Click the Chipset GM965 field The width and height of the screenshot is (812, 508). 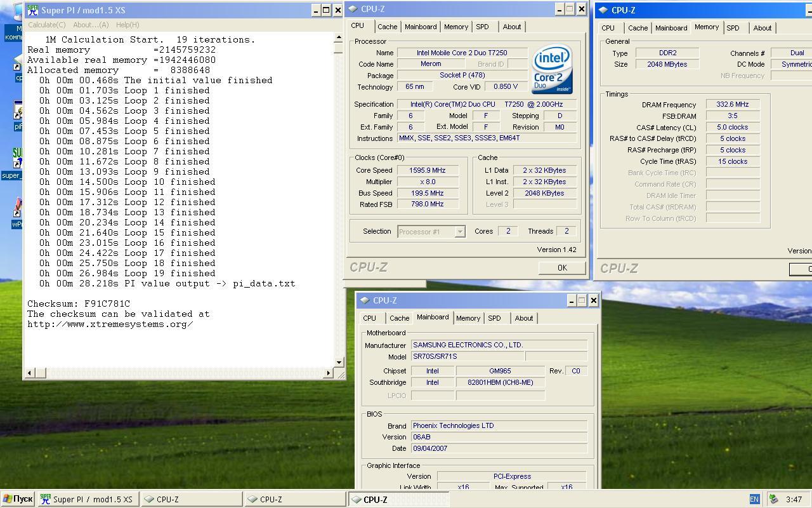pos(500,371)
